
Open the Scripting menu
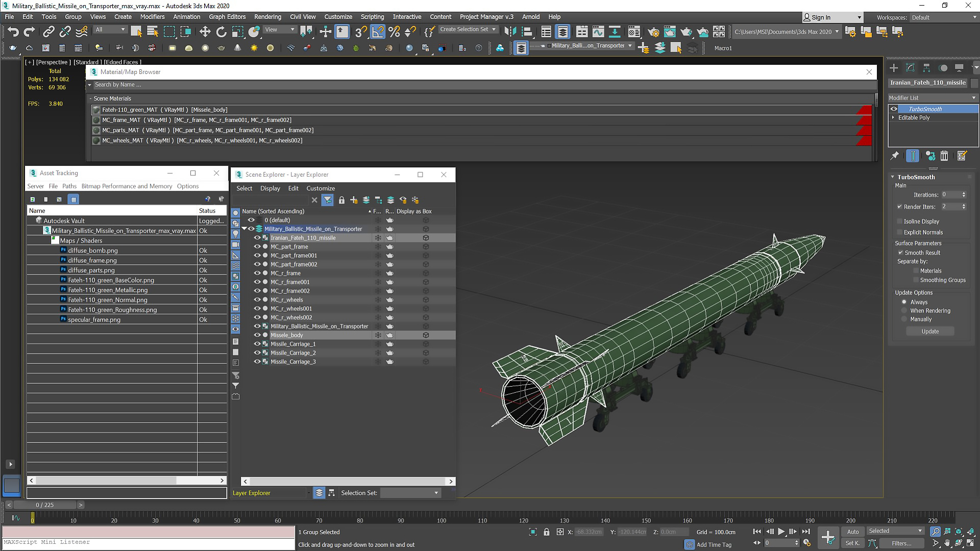click(x=372, y=17)
